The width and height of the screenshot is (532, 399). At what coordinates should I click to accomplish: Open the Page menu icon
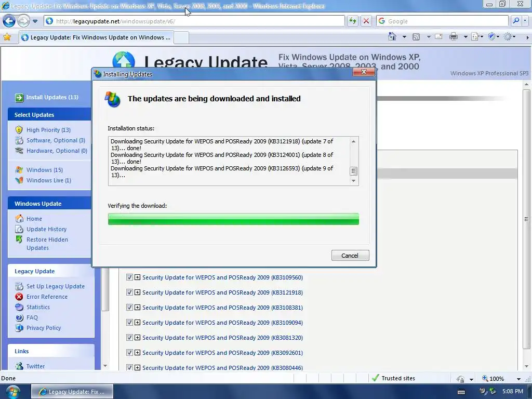pyautogui.click(x=477, y=37)
